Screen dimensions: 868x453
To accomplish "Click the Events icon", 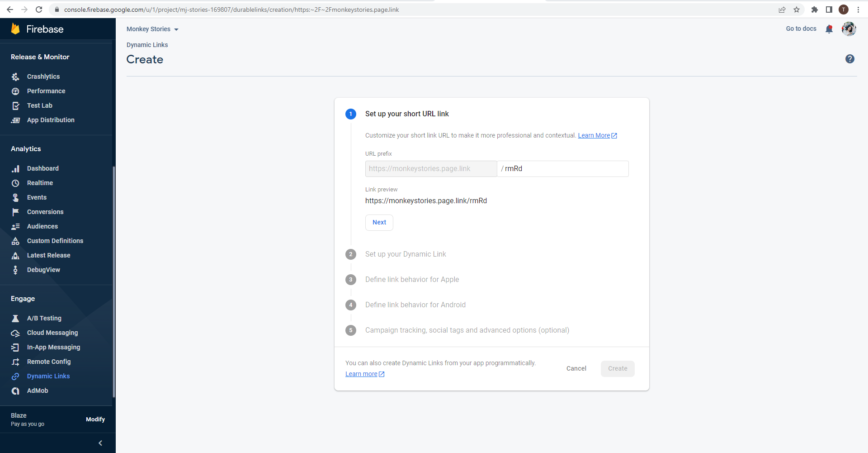I will [15, 197].
